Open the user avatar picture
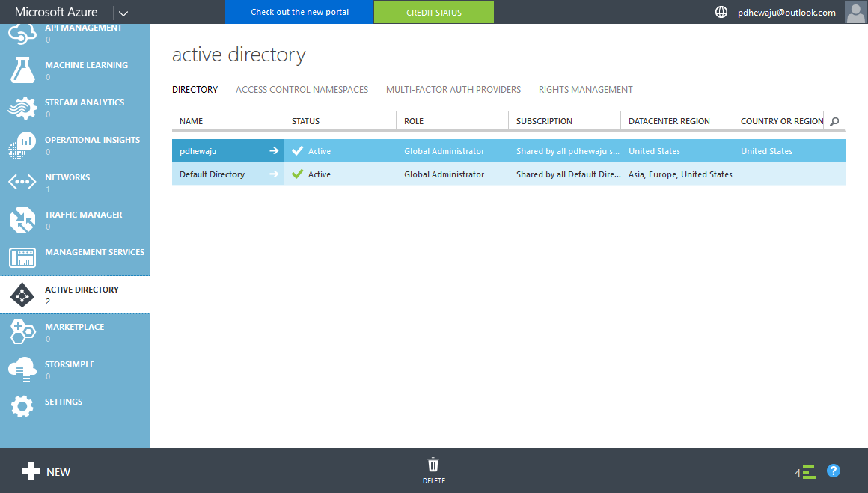The height and width of the screenshot is (493, 868). click(856, 12)
